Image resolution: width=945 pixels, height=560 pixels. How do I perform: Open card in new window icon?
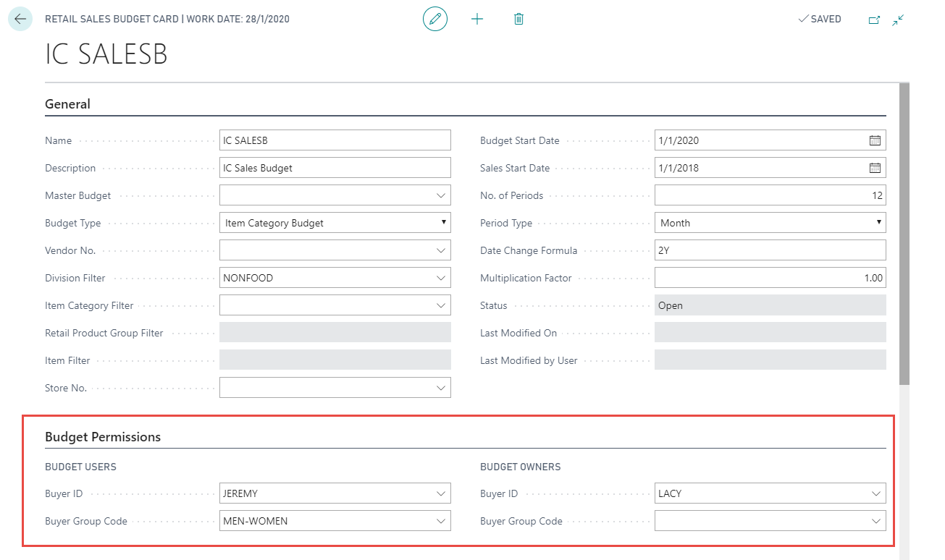[874, 20]
